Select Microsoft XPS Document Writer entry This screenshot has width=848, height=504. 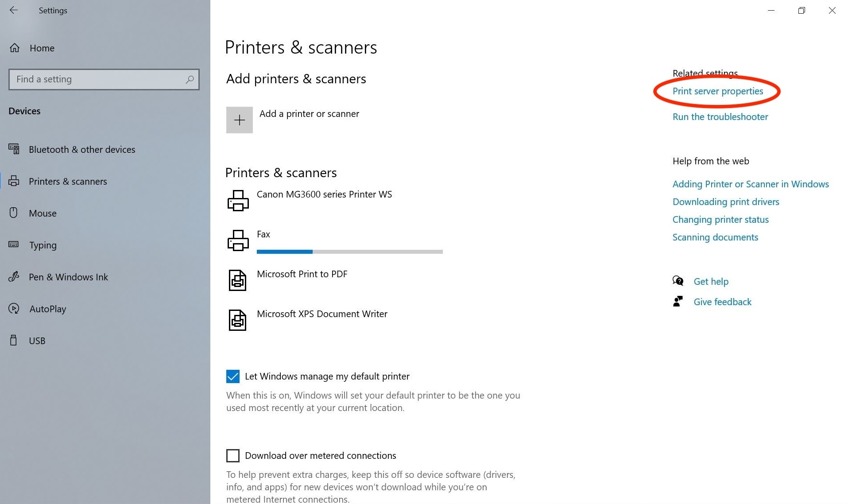(x=322, y=314)
